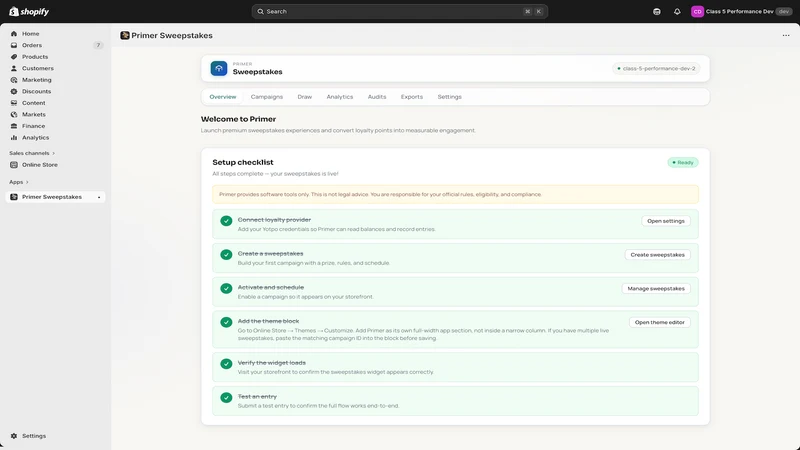Open the Primer Settings tab
The height and width of the screenshot is (450, 800).
(x=449, y=97)
